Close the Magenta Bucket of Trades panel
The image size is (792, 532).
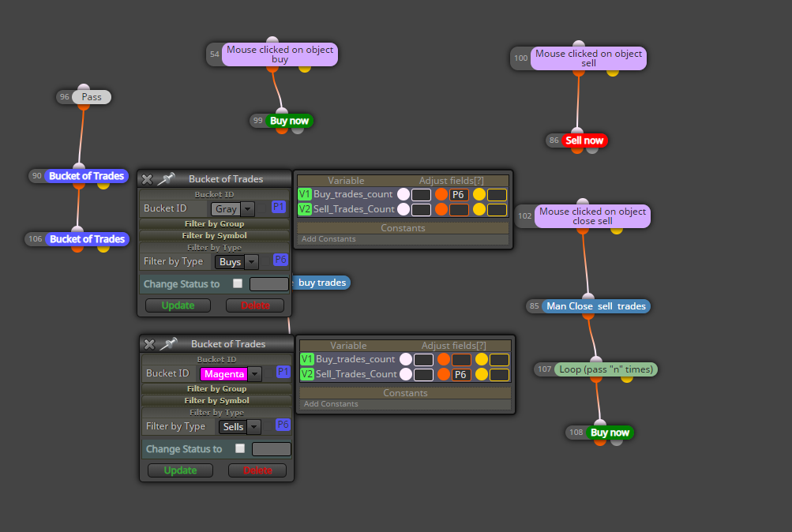coord(149,344)
